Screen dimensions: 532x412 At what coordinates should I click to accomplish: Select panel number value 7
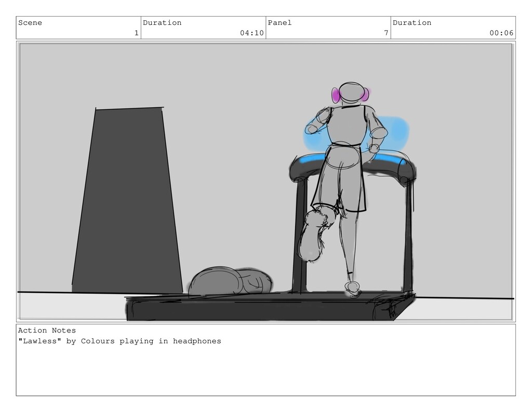pos(386,33)
